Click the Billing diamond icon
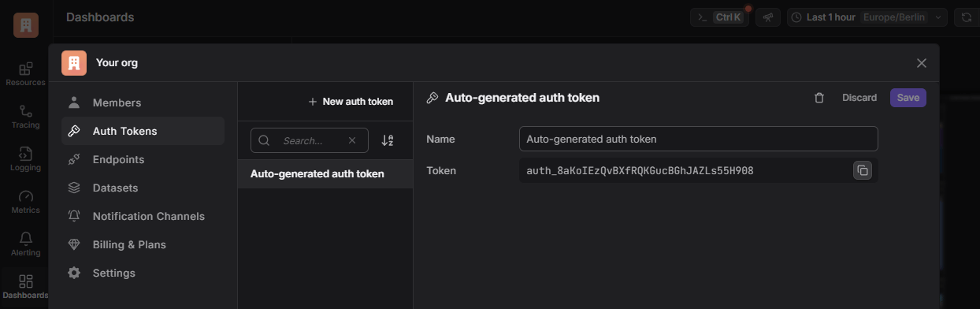980x309 pixels. coord(74,244)
